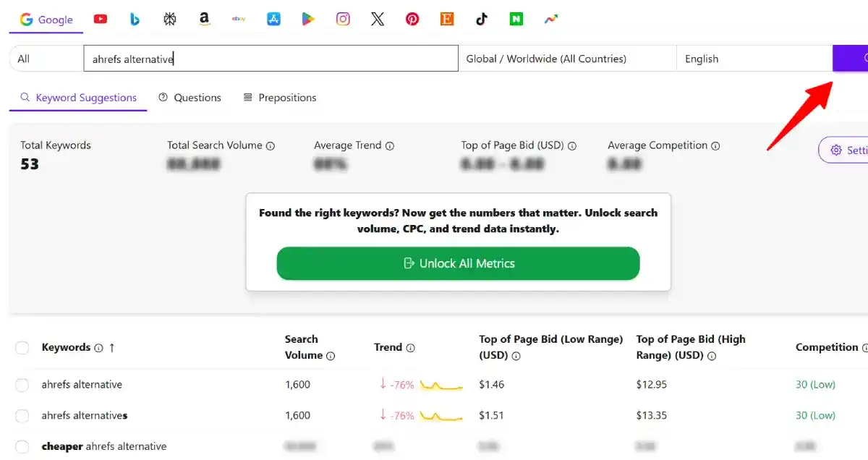Open the All search type dropdown
Image resolution: width=868 pixels, height=460 pixels.
click(x=47, y=59)
